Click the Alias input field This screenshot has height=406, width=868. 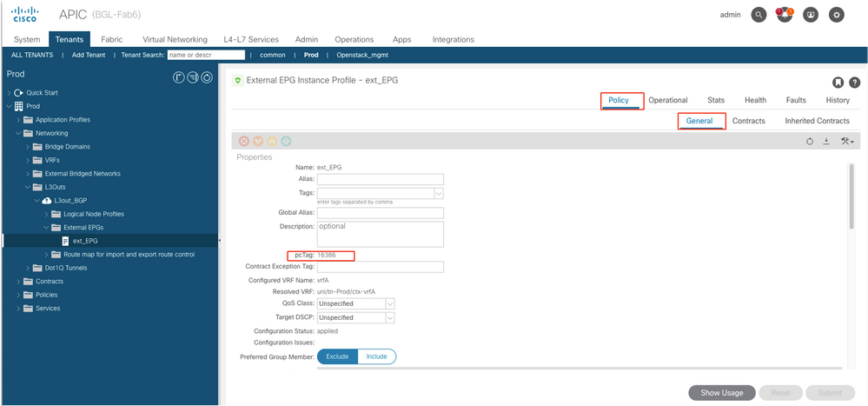pyautogui.click(x=381, y=179)
